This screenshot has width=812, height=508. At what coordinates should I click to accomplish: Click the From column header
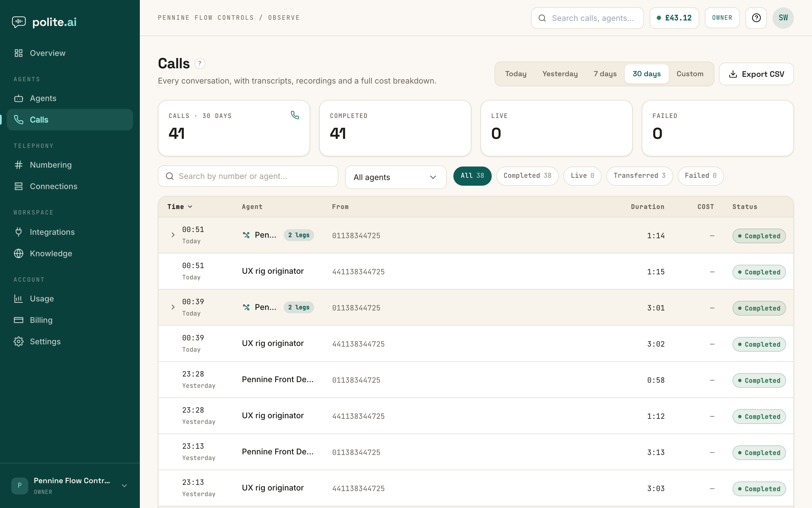(340, 207)
